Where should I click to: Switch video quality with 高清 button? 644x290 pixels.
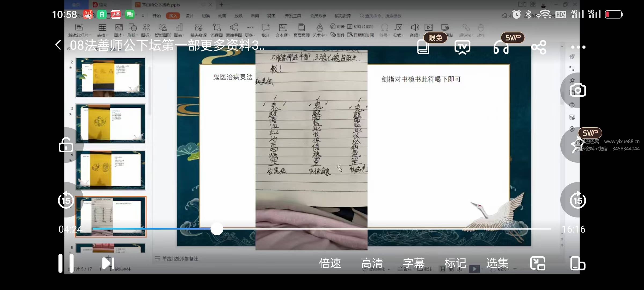[372, 263]
